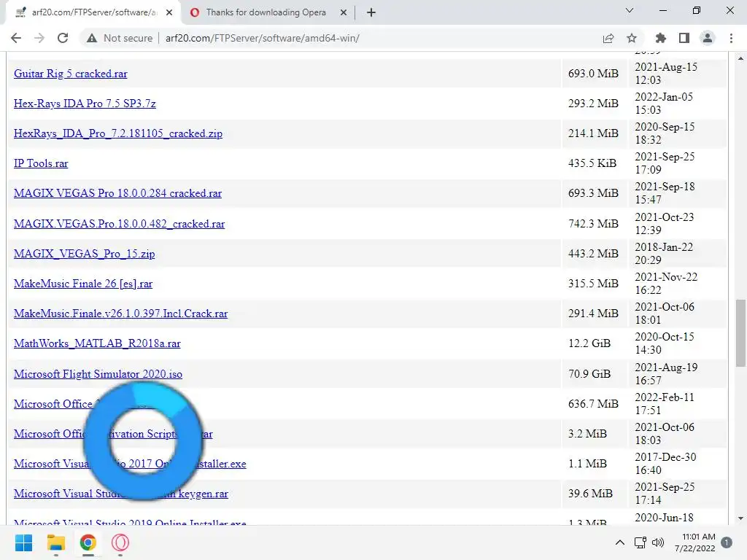Viewport: 747px width, 560px height.
Task: Go forward in browser history
Action: (x=39, y=38)
